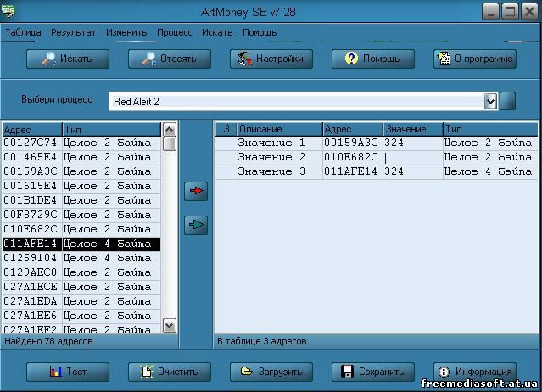Image resolution: width=542 pixels, height=392 pixels.
Task: Select address 001615E4 in the found list
Action: 81,186
